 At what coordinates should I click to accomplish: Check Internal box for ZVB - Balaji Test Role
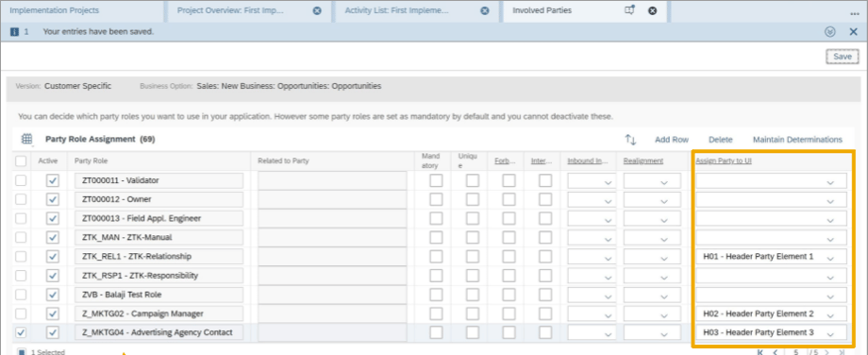pyautogui.click(x=545, y=295)
